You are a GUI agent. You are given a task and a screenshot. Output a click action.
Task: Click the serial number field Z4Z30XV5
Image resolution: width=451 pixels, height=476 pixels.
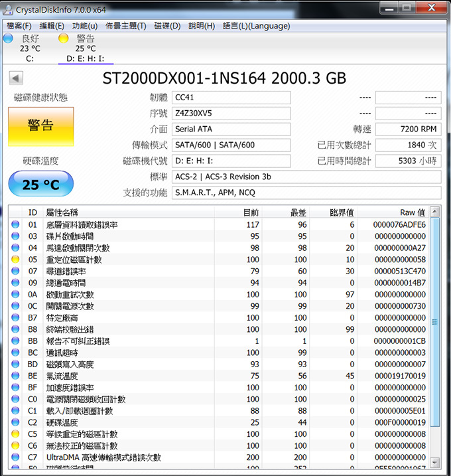pyautogui.click(x=231, y=114)
